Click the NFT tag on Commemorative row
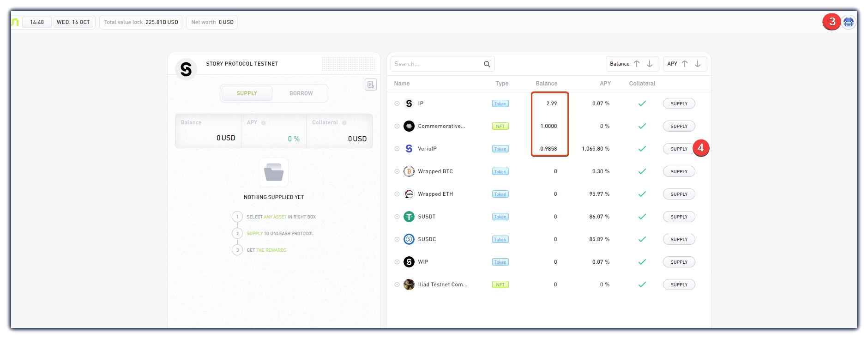The image size is (868, 339). click(x=500, y=126)
